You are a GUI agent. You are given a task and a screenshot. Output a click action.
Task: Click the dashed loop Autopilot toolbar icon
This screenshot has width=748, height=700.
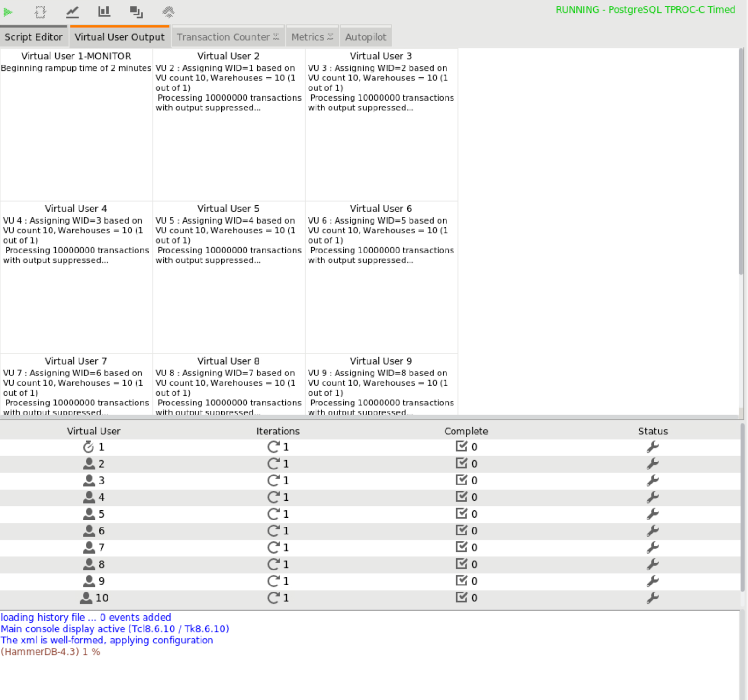pyautogui.click(x=41, y=12)
